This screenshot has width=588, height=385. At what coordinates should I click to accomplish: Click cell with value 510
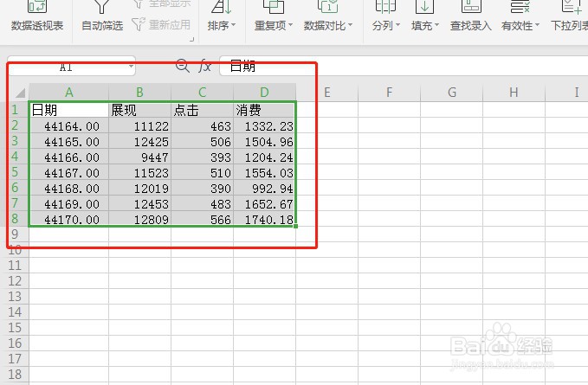point(202,172)
